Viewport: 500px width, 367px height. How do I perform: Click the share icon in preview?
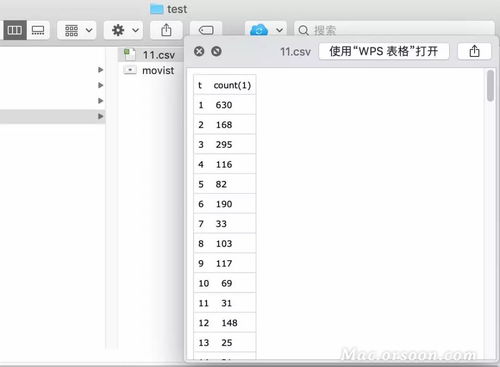coord(474,51)
